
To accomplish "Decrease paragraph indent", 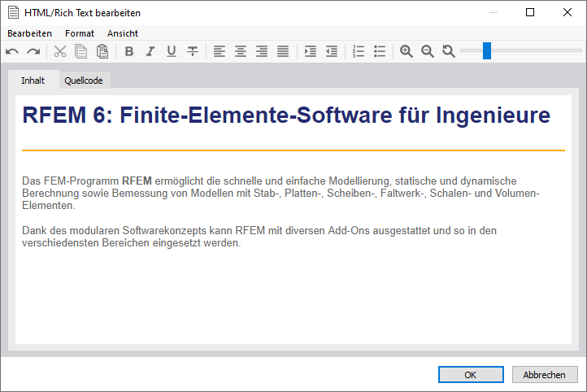I will [x=332, y=51].
